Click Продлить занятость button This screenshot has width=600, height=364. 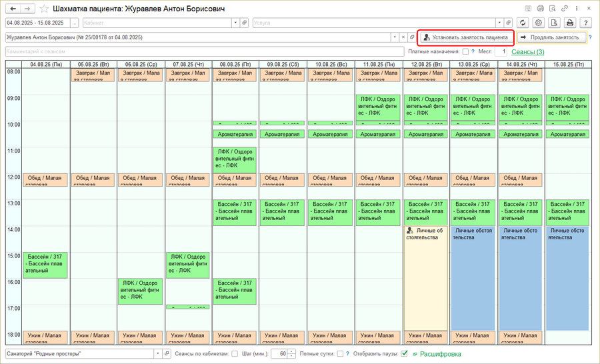point(551,37)
